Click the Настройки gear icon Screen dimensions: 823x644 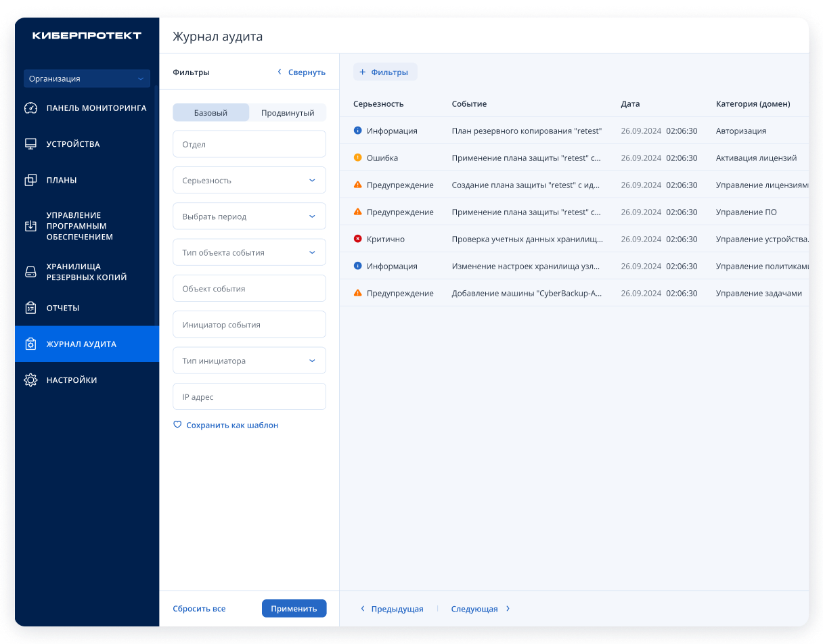pyautogui.click(x=30, y=380)
